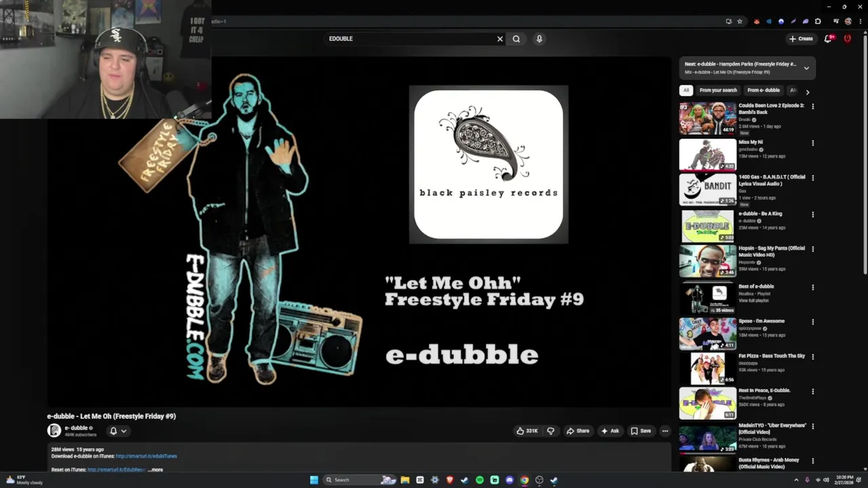Open options for Spose I'm Awesome video
Image resolution: width=868 pixels, height=488 pixels.
pos(812,321)
